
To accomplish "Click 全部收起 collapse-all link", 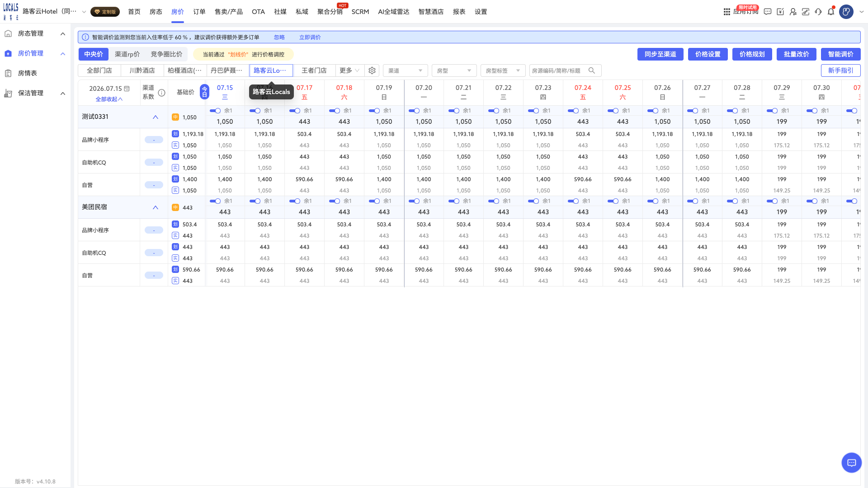I will [x=109, y=99].
